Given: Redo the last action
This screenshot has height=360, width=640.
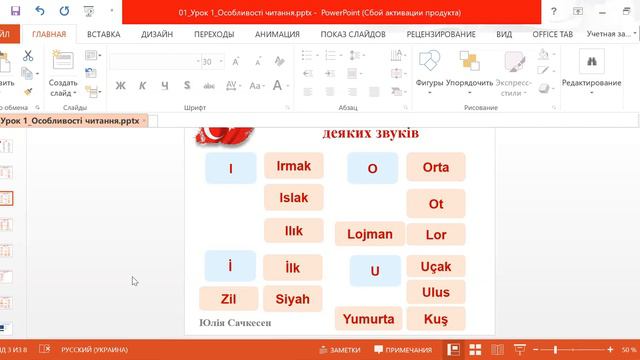Looking at the screenshot, I should click(64, 11).
